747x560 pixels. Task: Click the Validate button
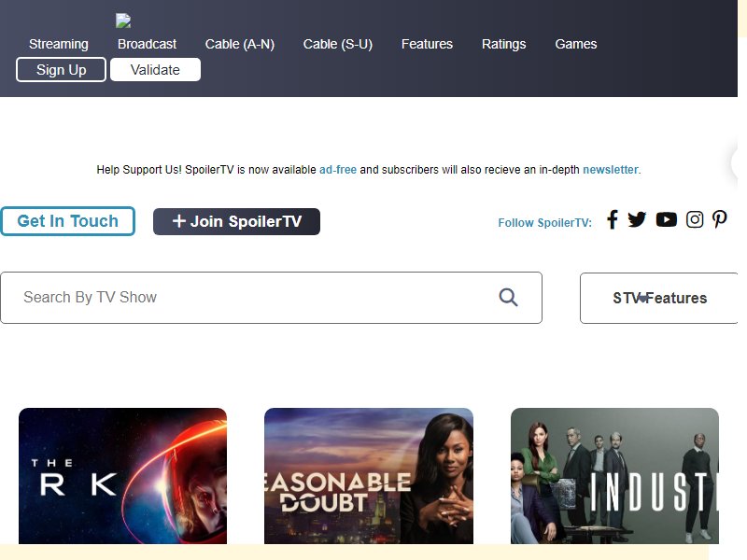pos(155,69)
